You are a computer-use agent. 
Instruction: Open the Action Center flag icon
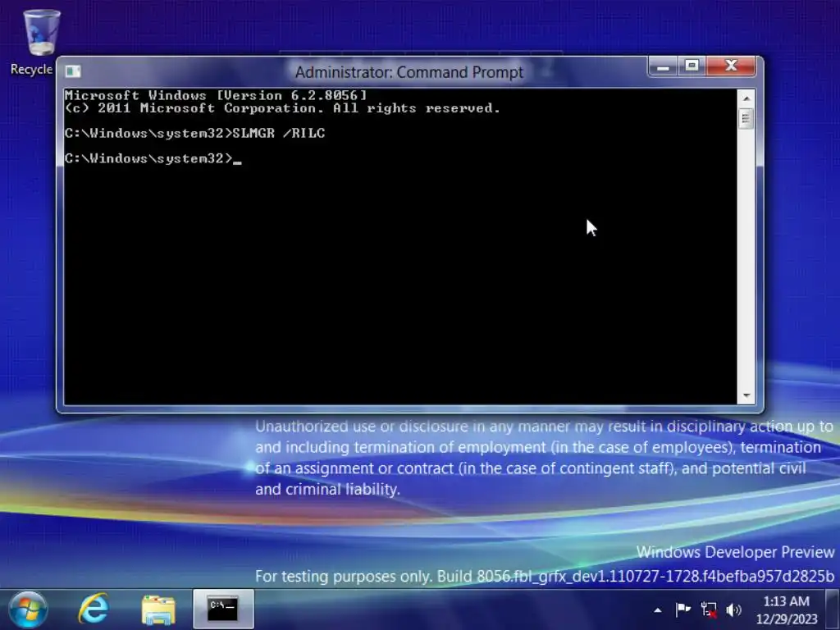[x=682, y=609]
